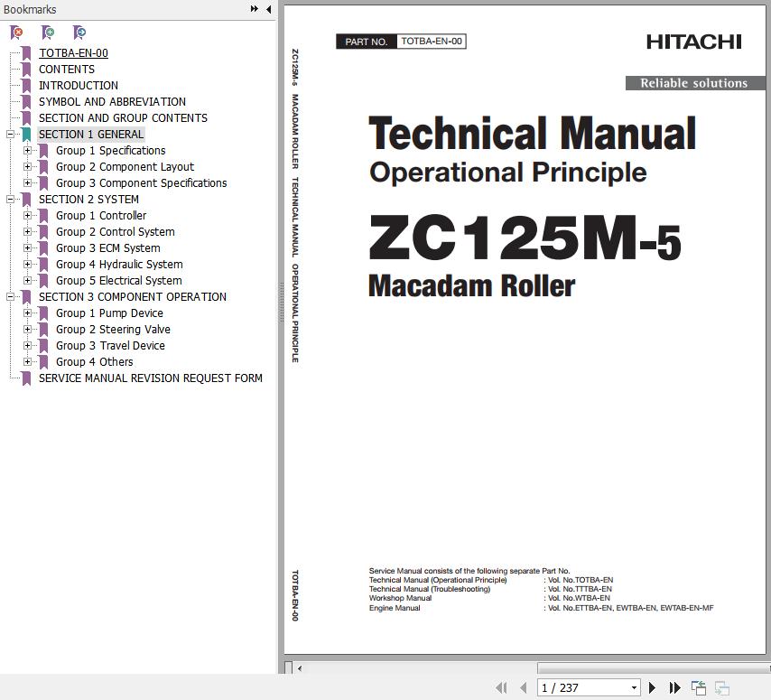Collapse SECTION 2 SYSTEM tree node

pyautogui.click(x=10, y=200)
